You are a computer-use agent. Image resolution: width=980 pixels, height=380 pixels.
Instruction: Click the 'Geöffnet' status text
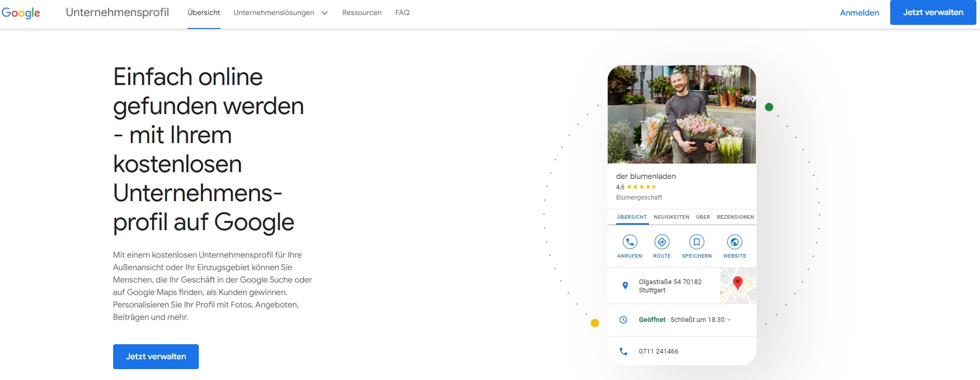[x=652, y=320]
